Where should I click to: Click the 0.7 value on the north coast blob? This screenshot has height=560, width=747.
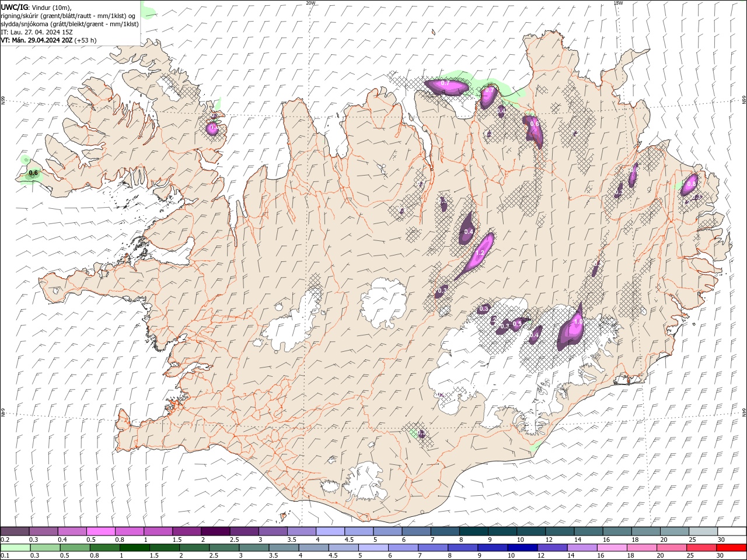pyautogui.click(x=445, y=83)
